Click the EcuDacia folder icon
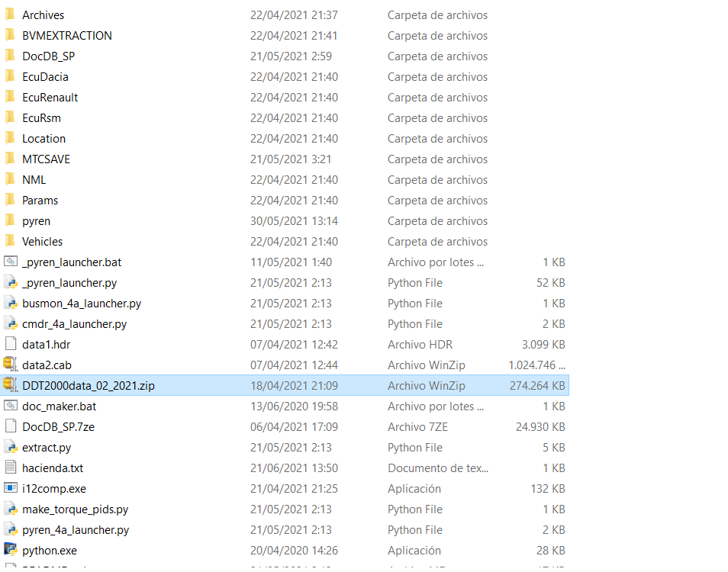The image size is (728, 572). click(x=10, y=76)
